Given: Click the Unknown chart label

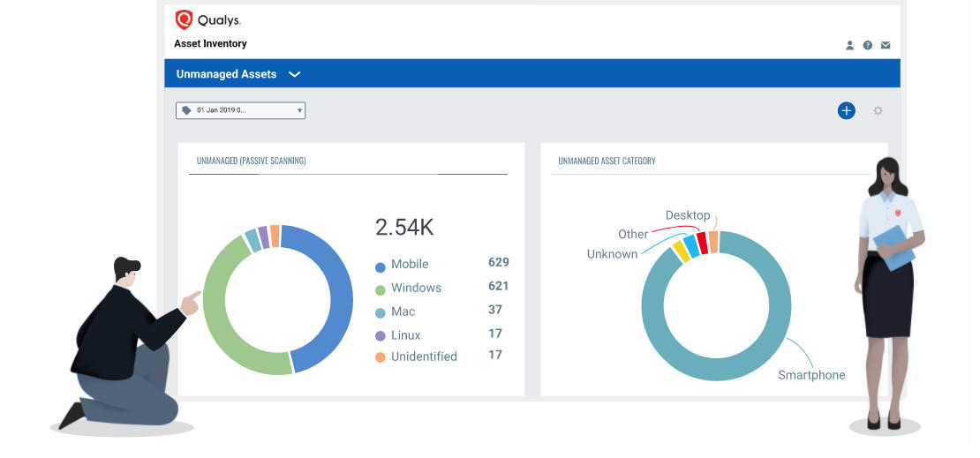Looking at the screenshot, I should [x=613, y=254].
